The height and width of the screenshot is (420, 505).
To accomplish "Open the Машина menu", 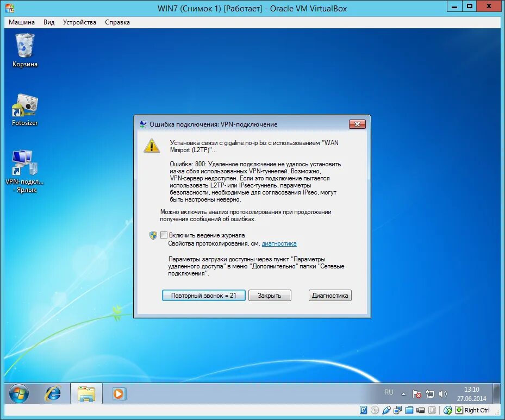I will click(22, 22).
